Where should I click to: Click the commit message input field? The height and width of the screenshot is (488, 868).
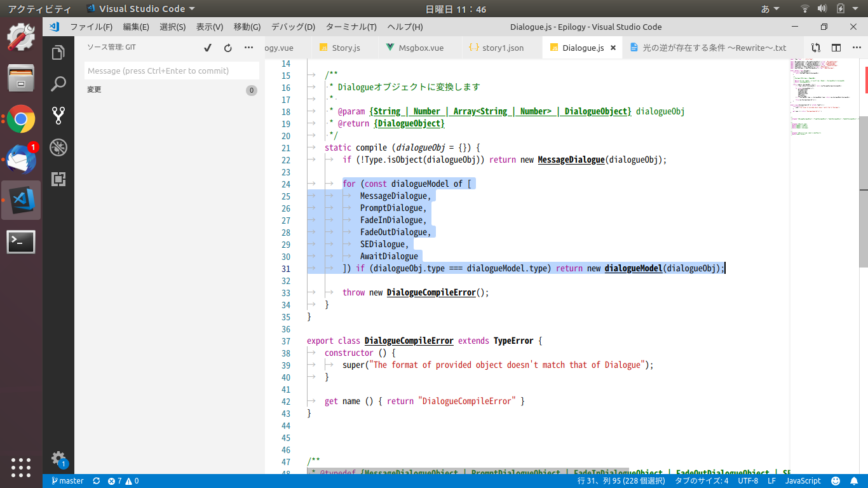[x=172, y=71]
